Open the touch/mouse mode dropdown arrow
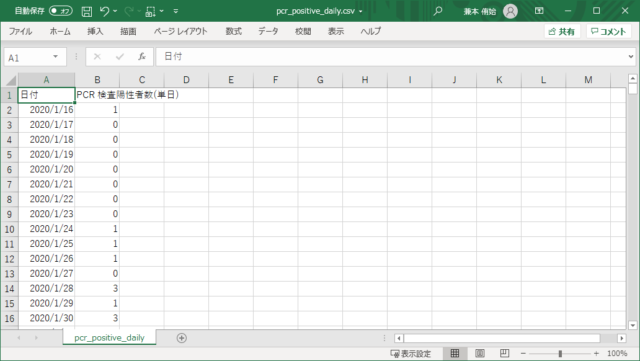Image resolution: width=640 pixels, height=361 pixels. coord(162,11)
